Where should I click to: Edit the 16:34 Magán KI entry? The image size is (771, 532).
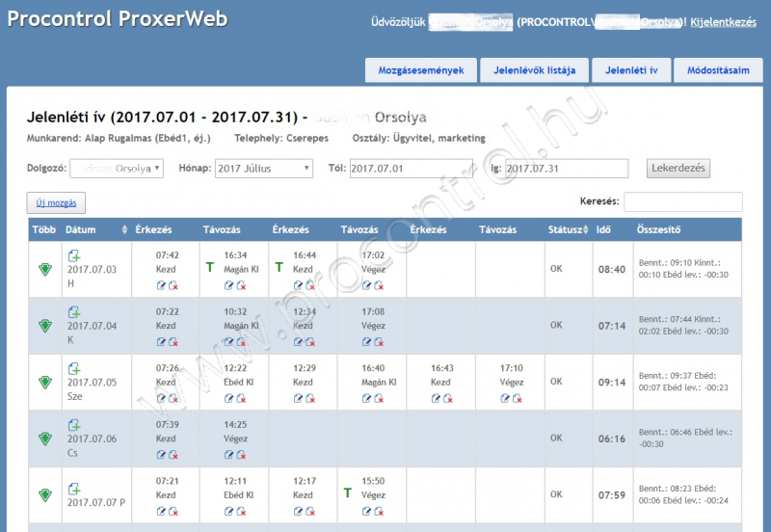point(228,285)
